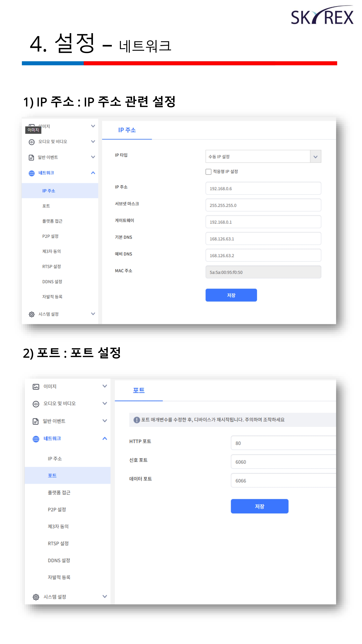Expand 일반 이벤트 chevron in bottom sidebar
362x644 pixels.
coord(105,421)
